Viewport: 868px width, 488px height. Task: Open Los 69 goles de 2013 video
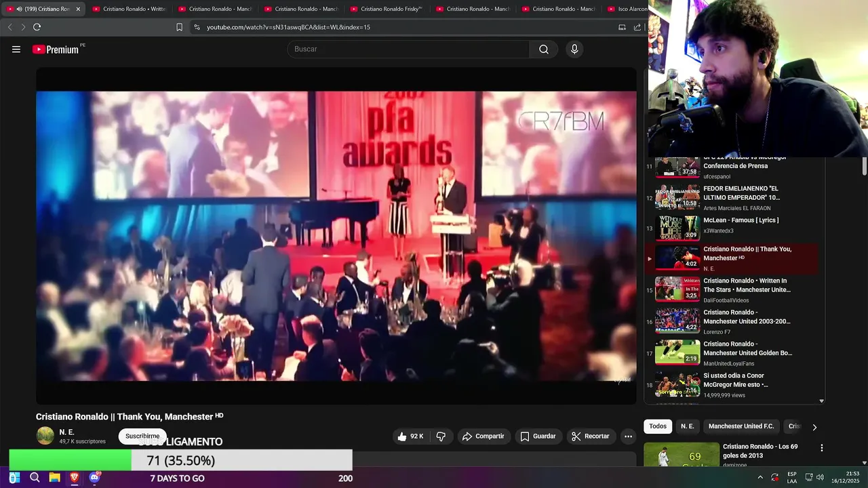(760, 451)
